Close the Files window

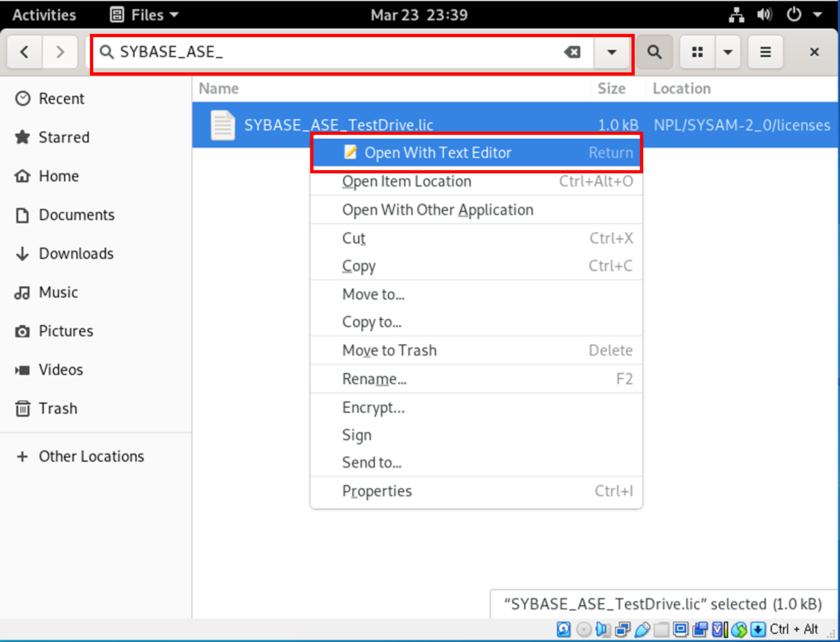[x=814, y=52]
